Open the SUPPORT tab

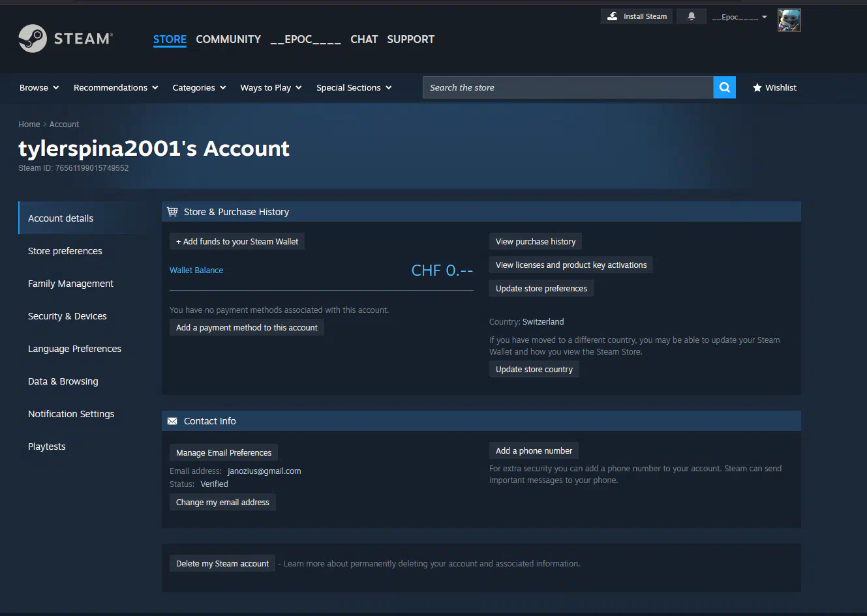(410, 39)
